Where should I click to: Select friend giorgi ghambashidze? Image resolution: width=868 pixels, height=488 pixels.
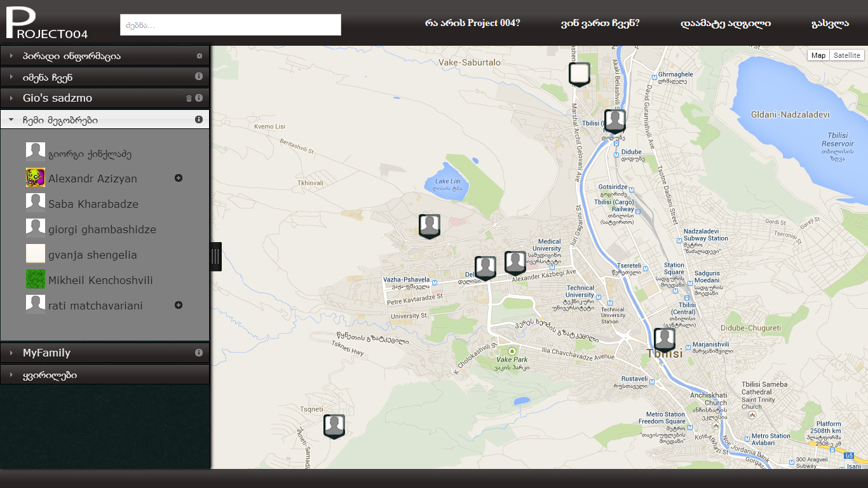[102, 229]
